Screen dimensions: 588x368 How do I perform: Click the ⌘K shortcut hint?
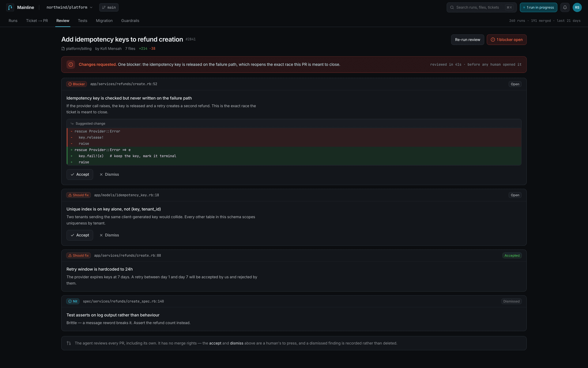tap(509, 7)
